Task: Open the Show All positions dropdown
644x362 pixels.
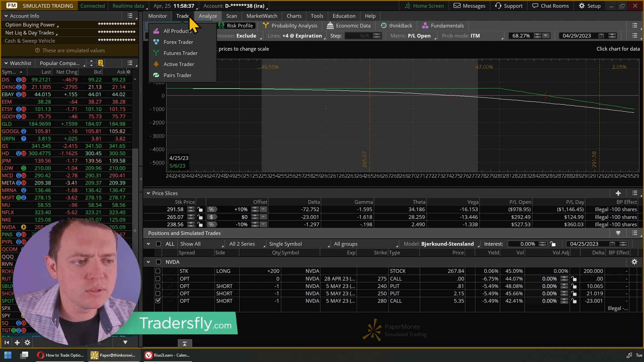Action: (x=201, y=244)
